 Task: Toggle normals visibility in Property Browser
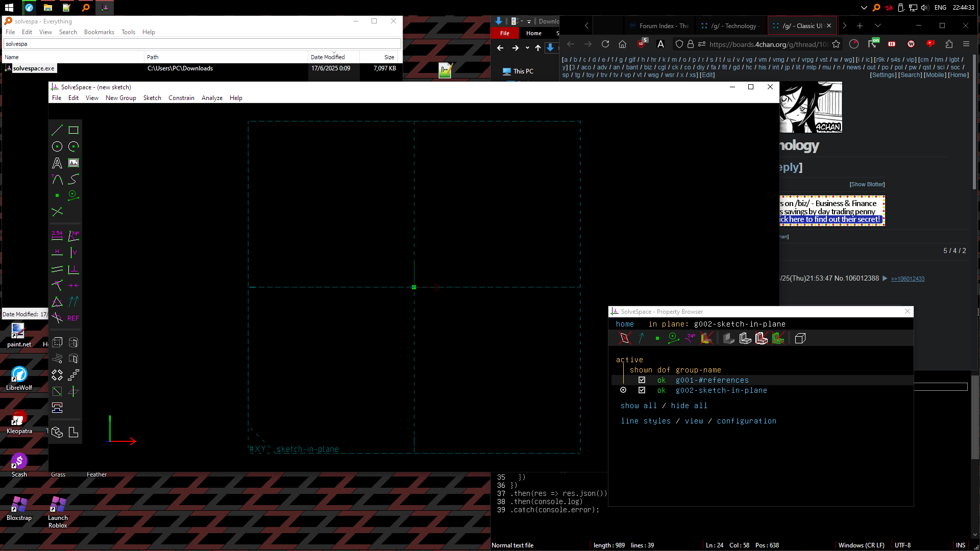point(641,338)
